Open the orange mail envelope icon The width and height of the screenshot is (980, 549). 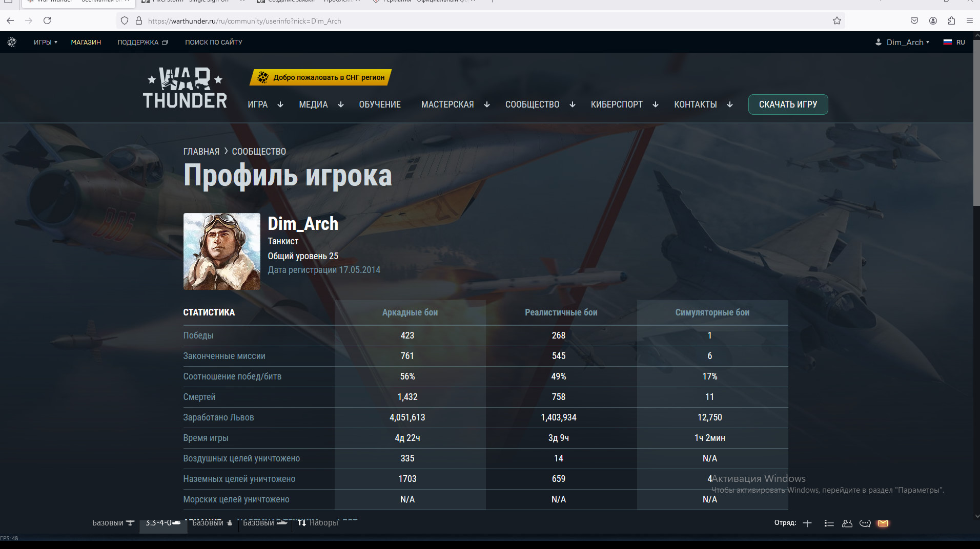click(x=883, y=523)
